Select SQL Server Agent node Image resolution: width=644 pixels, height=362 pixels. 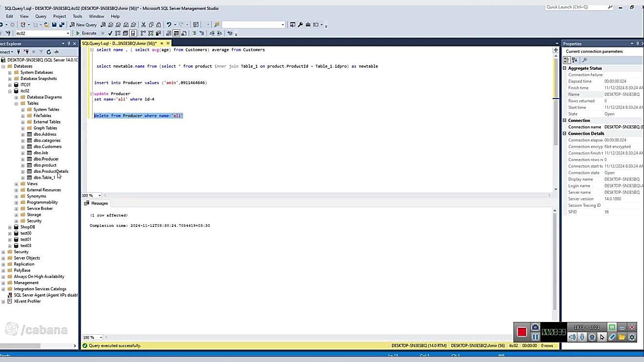(x=45, y=295)
